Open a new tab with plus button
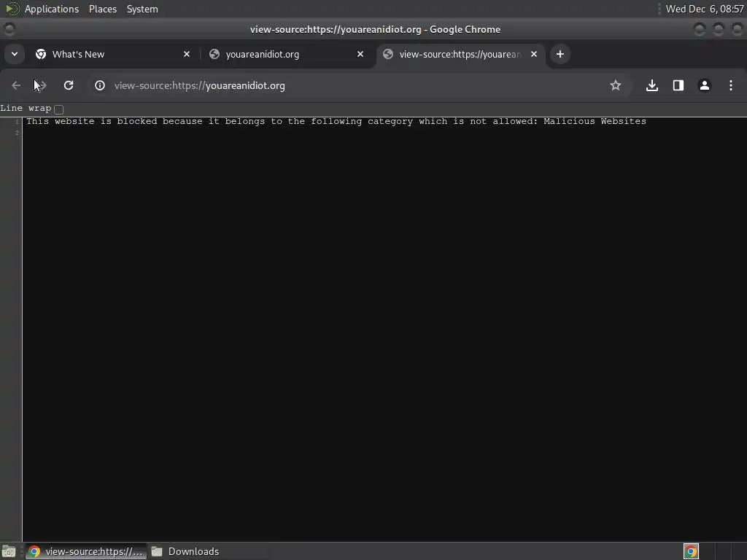Image resolution: width=747 pixels, height=560 pixels. tap(560, 54)
